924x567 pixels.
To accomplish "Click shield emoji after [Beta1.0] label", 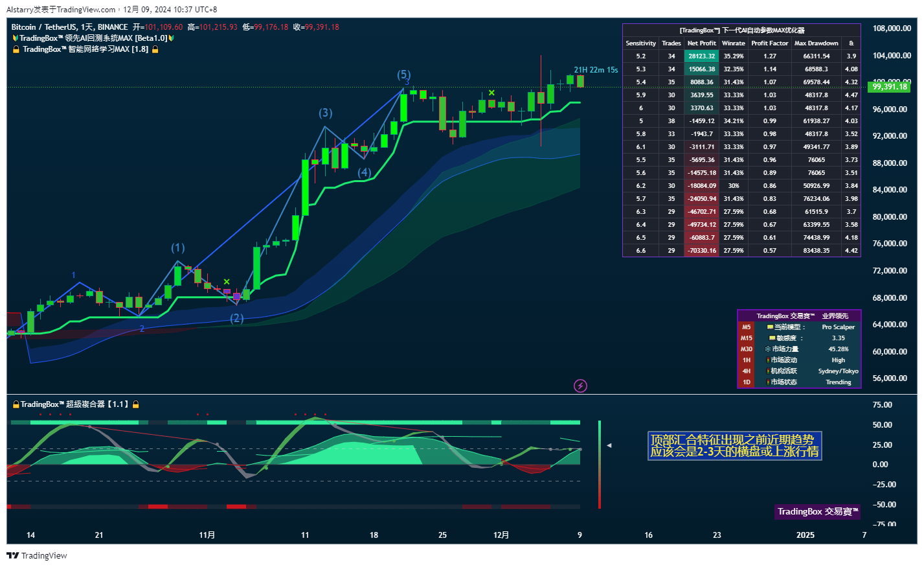I will 172,38.
